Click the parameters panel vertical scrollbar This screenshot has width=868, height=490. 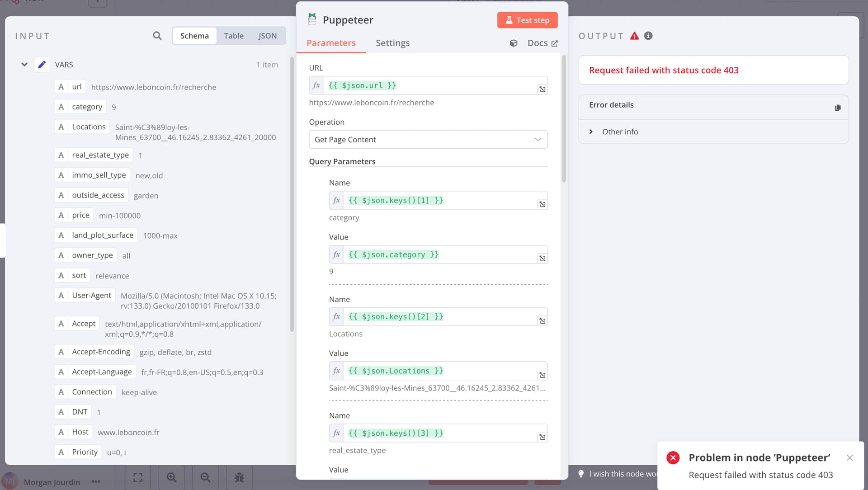(x=564, y=118)
